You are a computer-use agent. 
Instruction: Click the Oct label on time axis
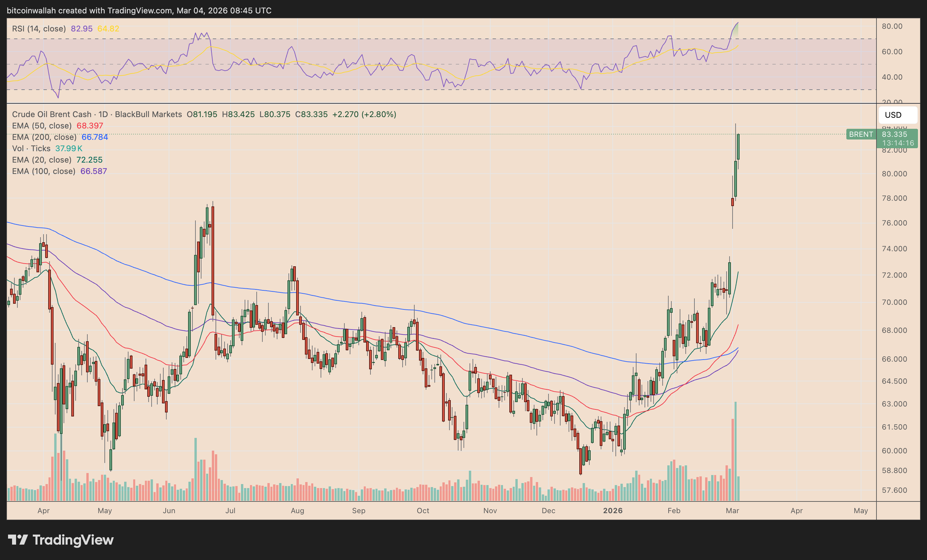click(423, 511)
